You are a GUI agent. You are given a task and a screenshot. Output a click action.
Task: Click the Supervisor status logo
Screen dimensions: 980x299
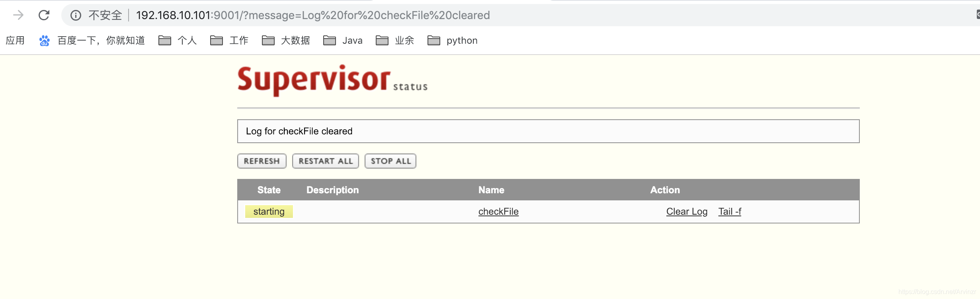[332, 80]
